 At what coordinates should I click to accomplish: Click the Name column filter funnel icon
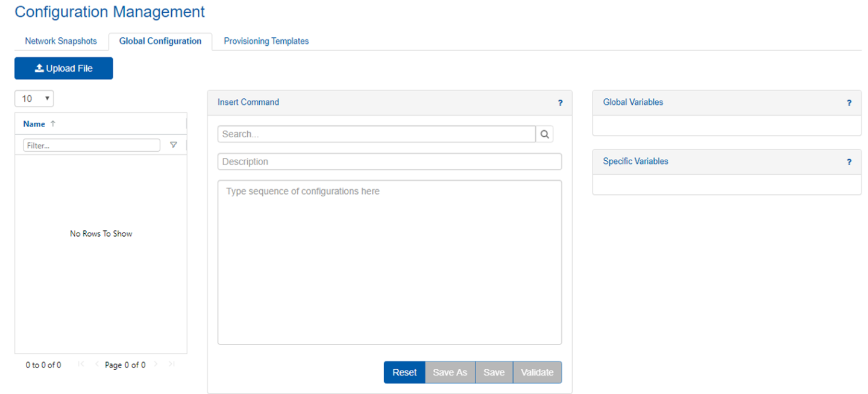(174, 145)
